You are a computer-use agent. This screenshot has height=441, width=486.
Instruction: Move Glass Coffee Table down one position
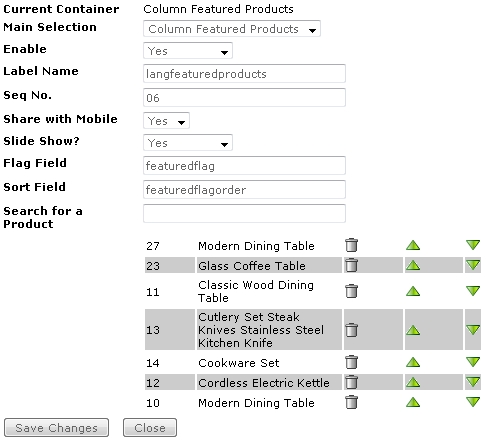(x=473, y=265)
